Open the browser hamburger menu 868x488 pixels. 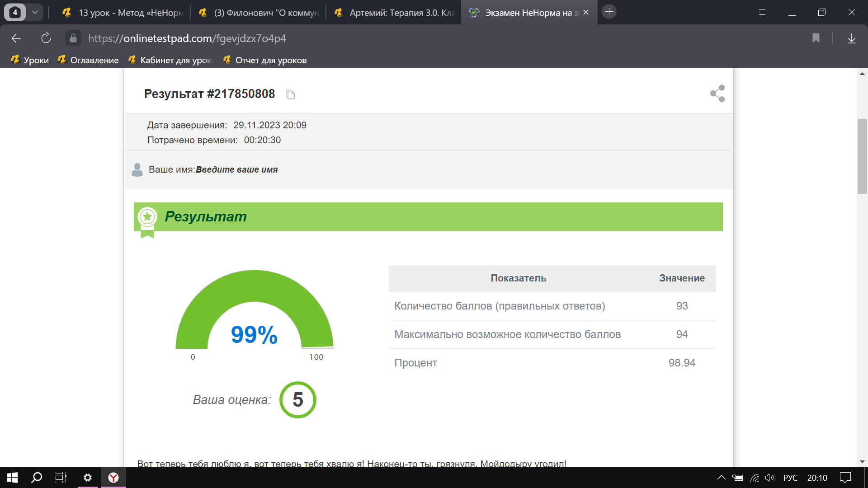[x=762, y=12]
